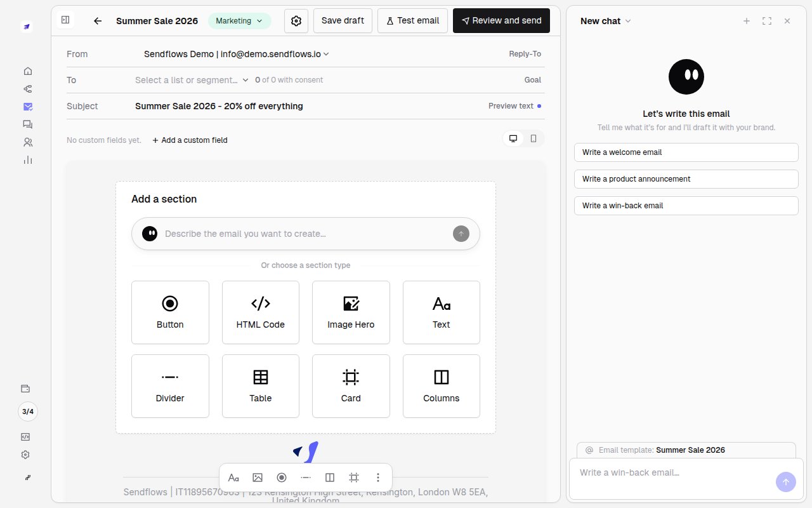Open email settings gear button
Viewport: 812px width, 508px height.
pyautogui.click(x=296, y=20)
